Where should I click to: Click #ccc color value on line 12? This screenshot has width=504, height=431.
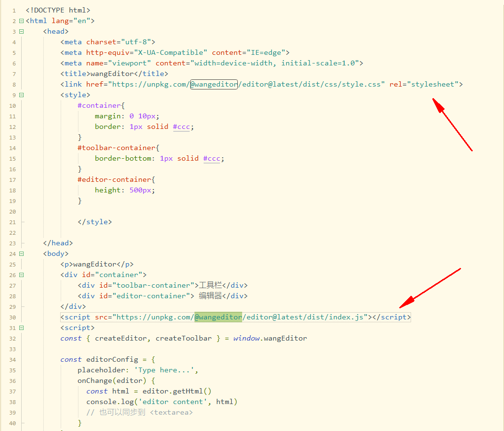tap(181, 127)
